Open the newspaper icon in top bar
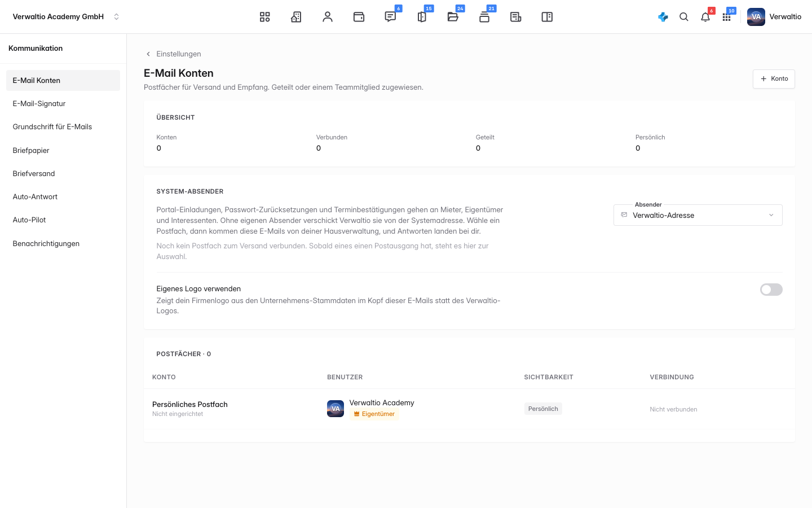This screenshot has height=508, width=812. [515, 17]
